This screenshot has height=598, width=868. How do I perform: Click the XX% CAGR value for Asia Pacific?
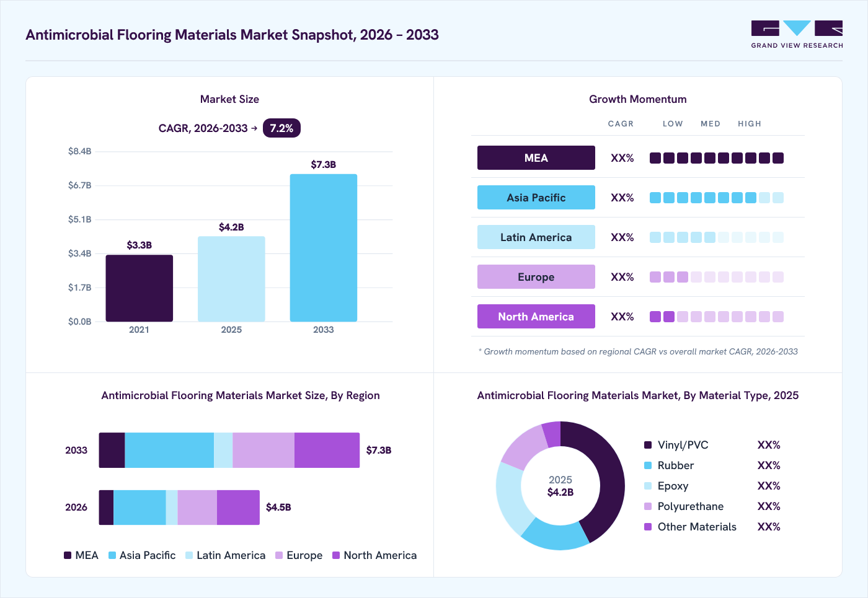pyautogui.click(x=622, y=198)
